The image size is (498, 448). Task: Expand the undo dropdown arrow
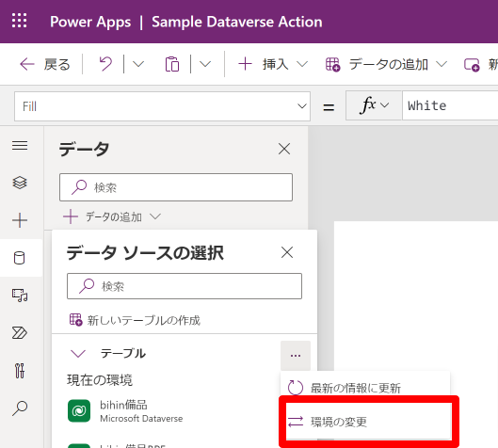pos(138,64)
